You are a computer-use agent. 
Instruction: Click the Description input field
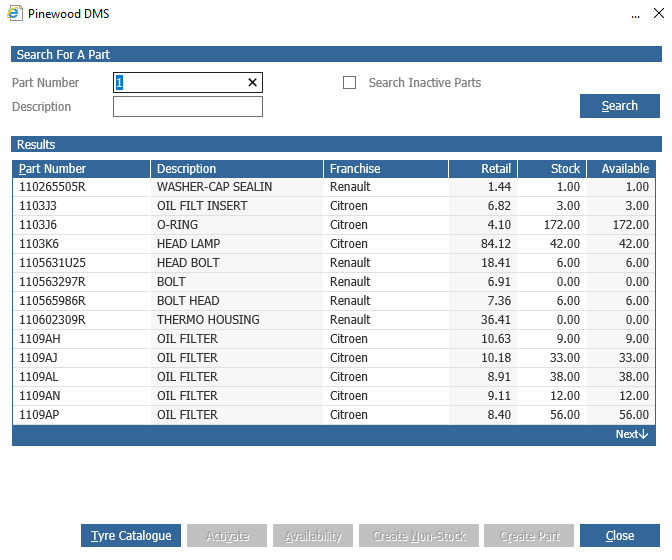click(187, 107)
